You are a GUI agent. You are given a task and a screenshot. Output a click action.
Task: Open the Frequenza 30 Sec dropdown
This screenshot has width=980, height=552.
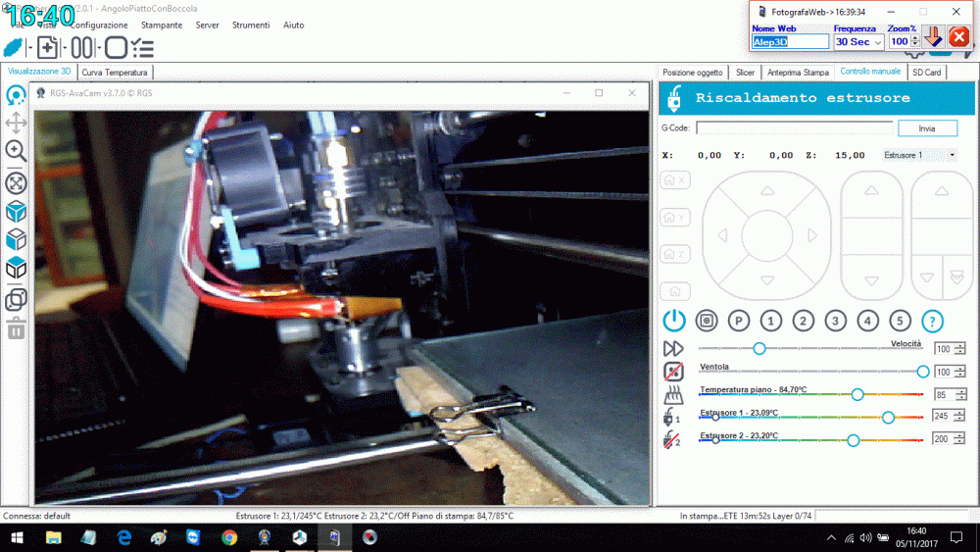[858, 42]
